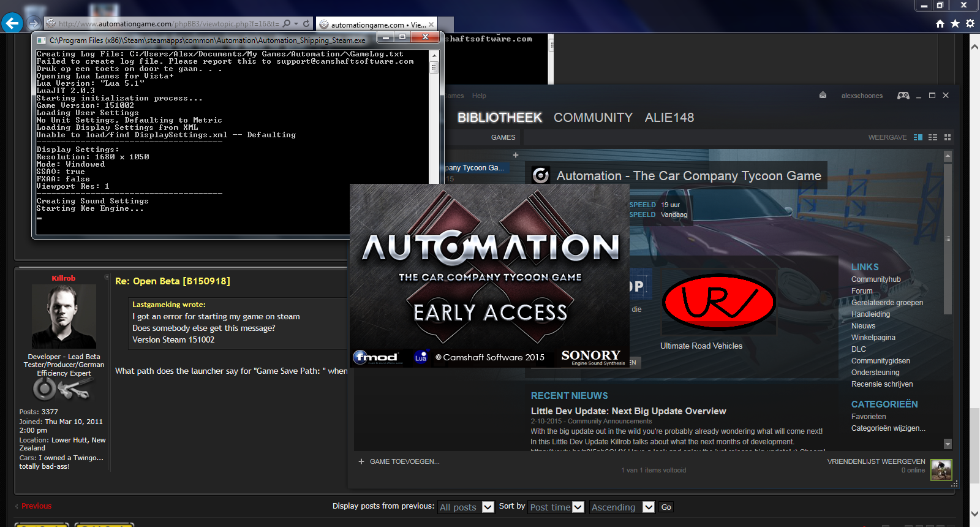Click the Go button for post sorting

point(666,507)
